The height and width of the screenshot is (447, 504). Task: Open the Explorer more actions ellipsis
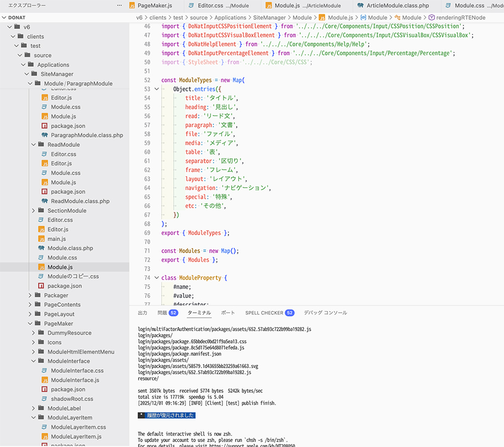119,5
